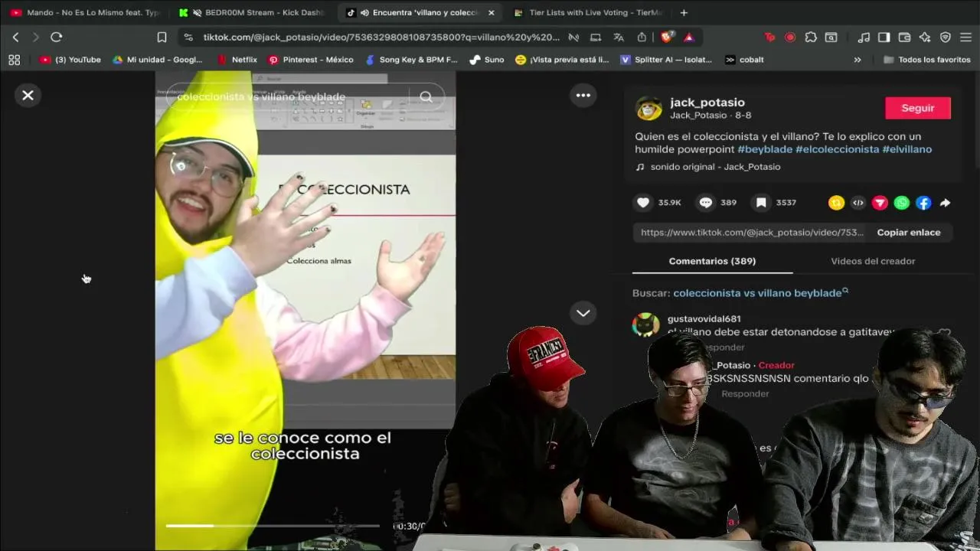Screen dimensions: 980x551
Task: Click the embed code icon
Action: pyautogui.click(x=858, y=203)
